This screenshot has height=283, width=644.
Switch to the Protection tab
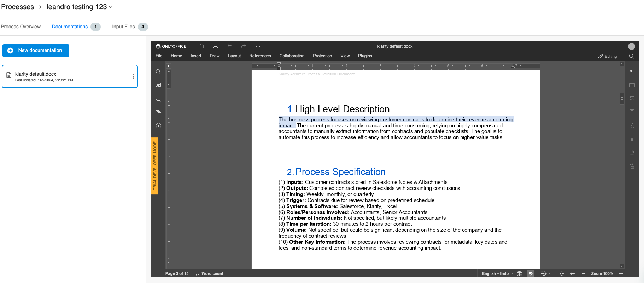(322, 56)
